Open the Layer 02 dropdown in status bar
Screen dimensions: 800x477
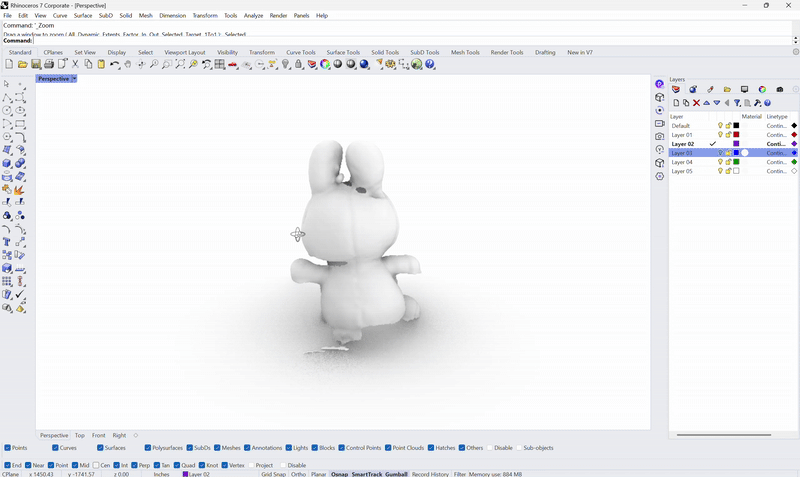click(x=196, y=474)
